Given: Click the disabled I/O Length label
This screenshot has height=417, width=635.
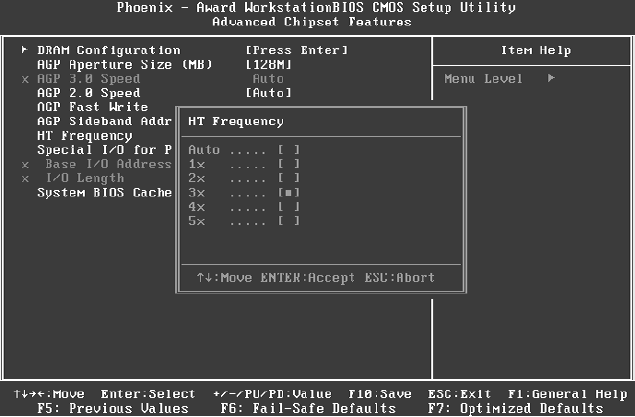Looking at the screenshot, I should pyautogui.click(x=85, y=178).
